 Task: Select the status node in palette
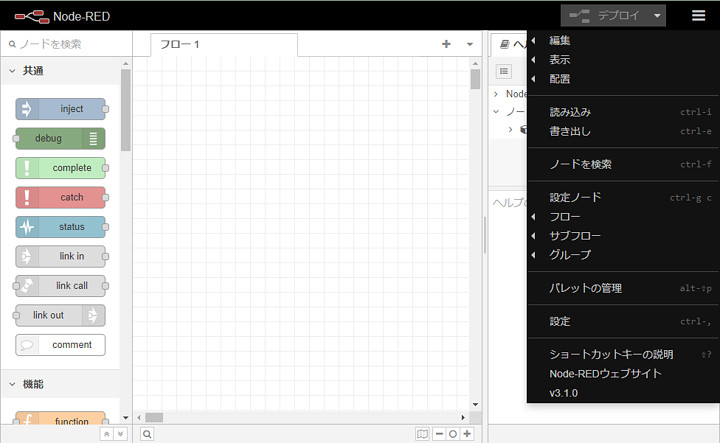61,227
